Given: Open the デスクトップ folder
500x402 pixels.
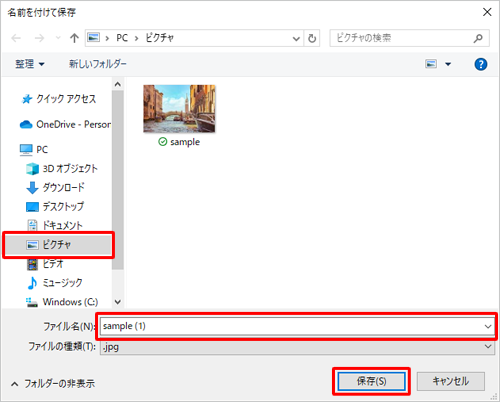Looking at the screenshot, I should [x=63, y=207].
